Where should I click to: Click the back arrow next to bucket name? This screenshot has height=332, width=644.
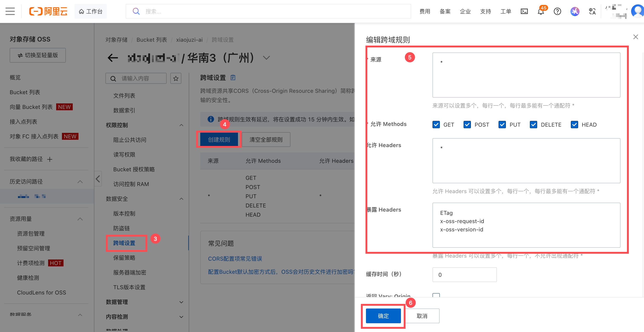click(113, 58)
